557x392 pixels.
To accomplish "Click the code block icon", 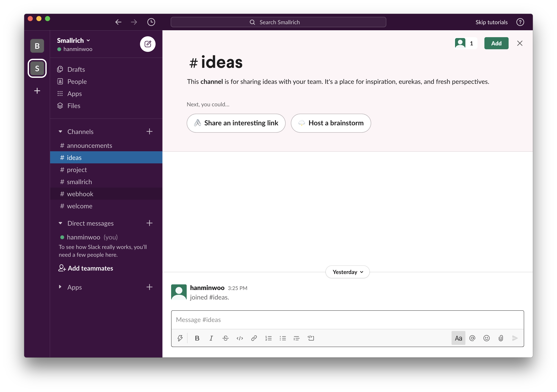I will (311, 338).
